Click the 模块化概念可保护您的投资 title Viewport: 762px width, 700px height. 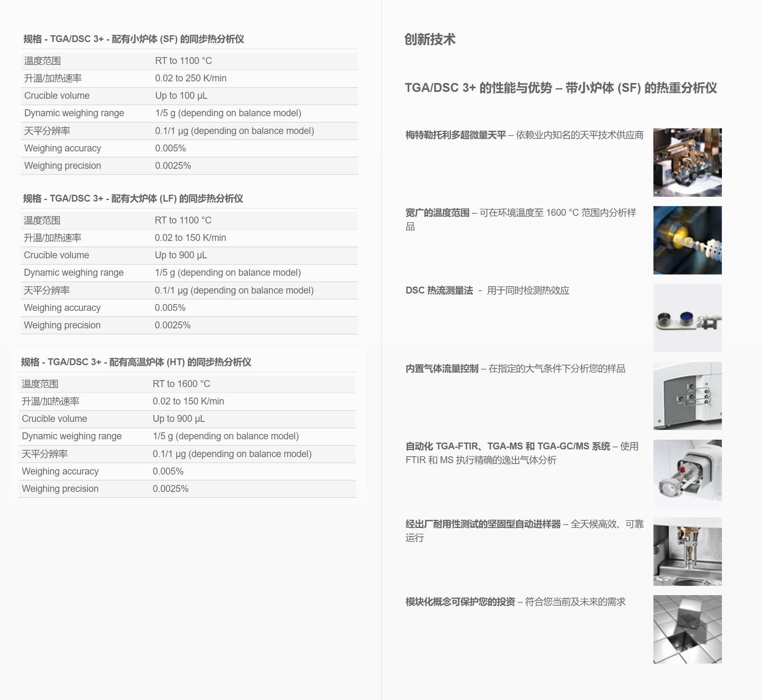point(460,602)
